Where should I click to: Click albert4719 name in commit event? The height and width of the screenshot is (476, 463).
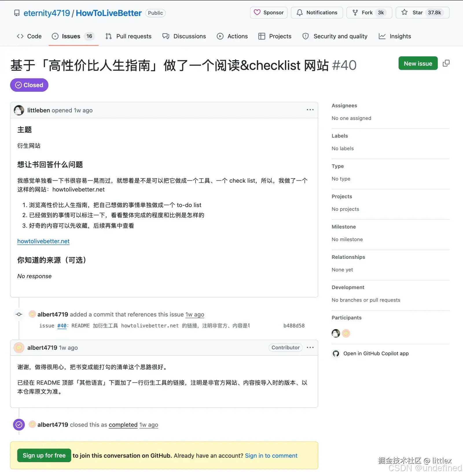tap(53, 314)
